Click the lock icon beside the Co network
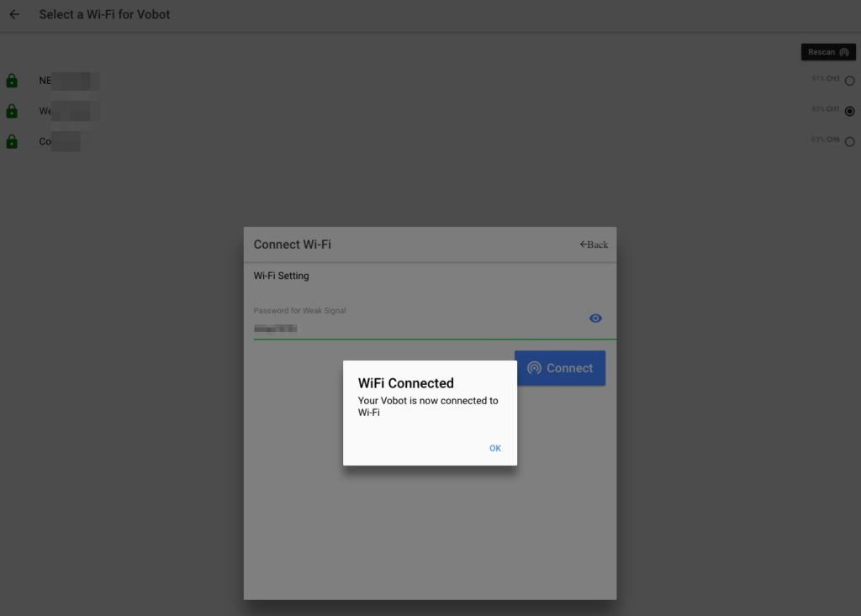This screenshot has height=616, width=861. point(12,141)
